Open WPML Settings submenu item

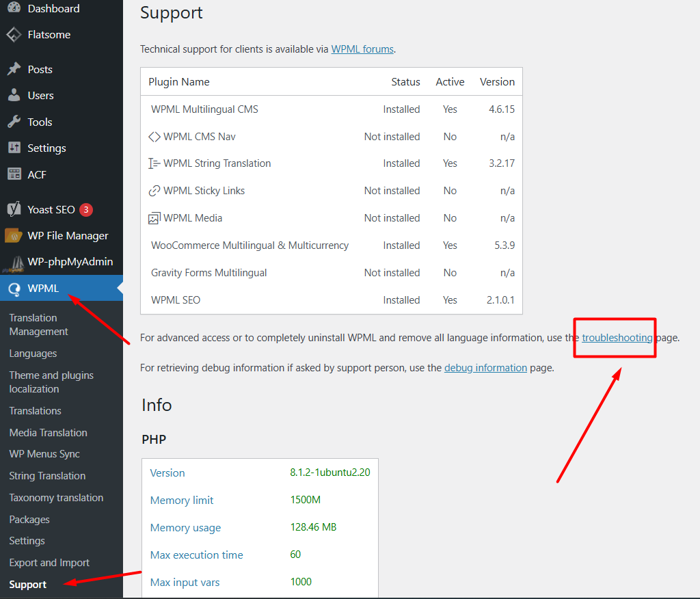[x=27, y=540]
